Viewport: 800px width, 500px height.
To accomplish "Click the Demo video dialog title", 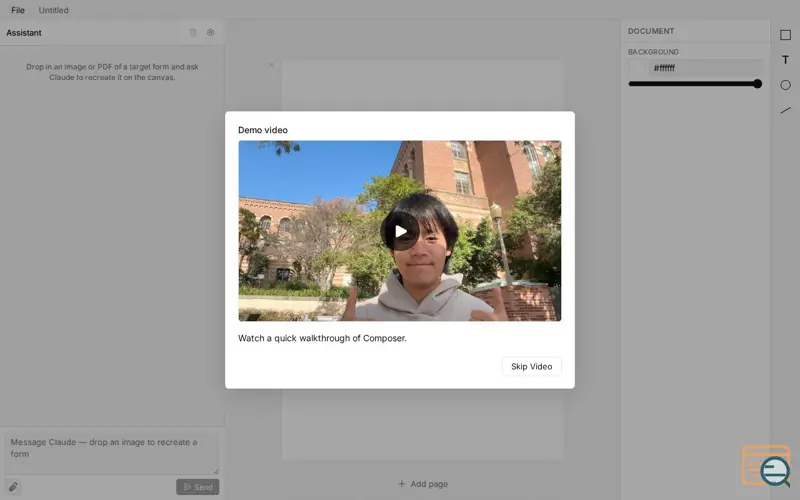I will (263, 130).
